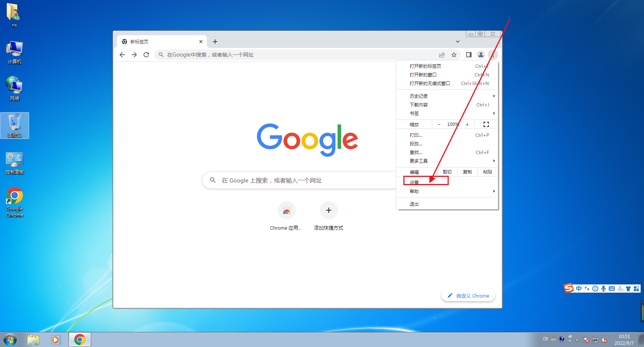Click the CH language indicator in tray
This screenshot has width=644, height=347.
coord(545,339)
